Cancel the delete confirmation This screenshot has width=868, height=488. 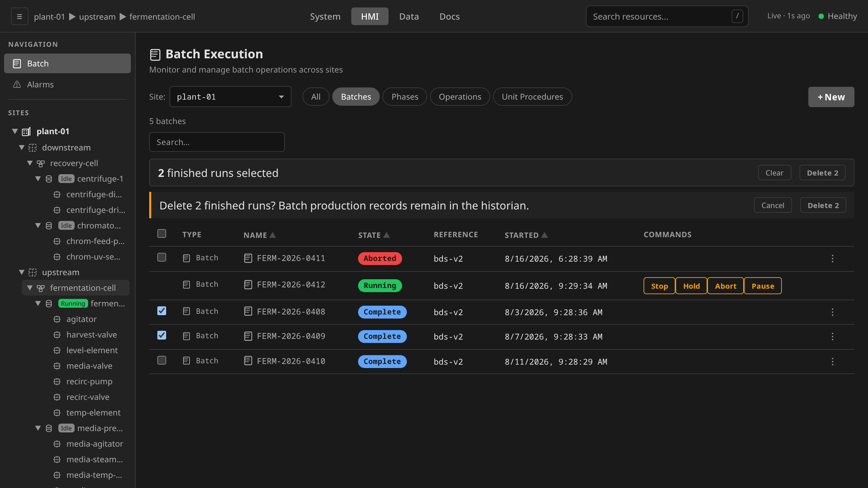point(773,205)
